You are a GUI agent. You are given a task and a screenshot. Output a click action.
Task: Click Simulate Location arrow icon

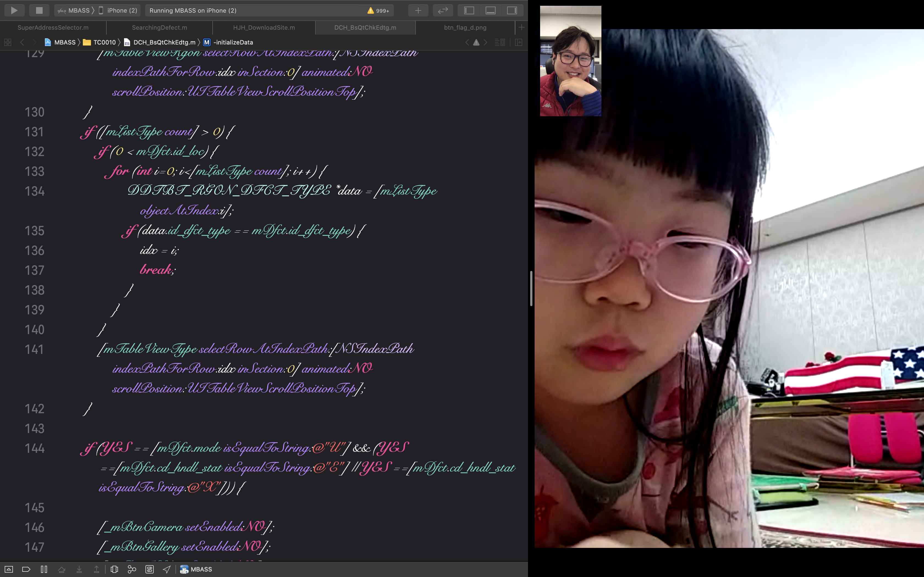tap(167, 569)
